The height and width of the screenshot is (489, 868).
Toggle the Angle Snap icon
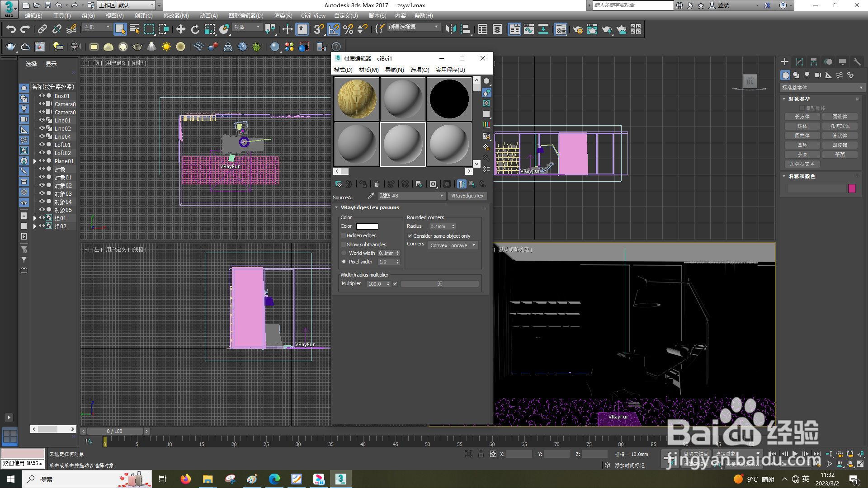334,29
